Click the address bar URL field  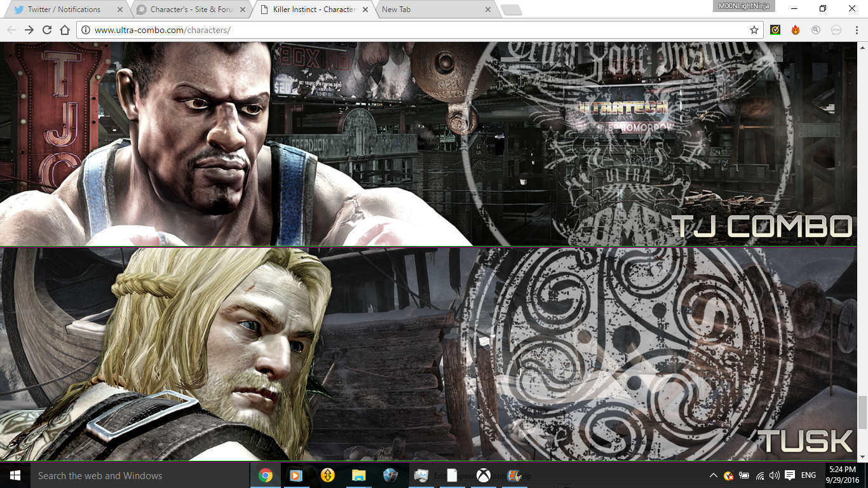click(x=413, y=30)
